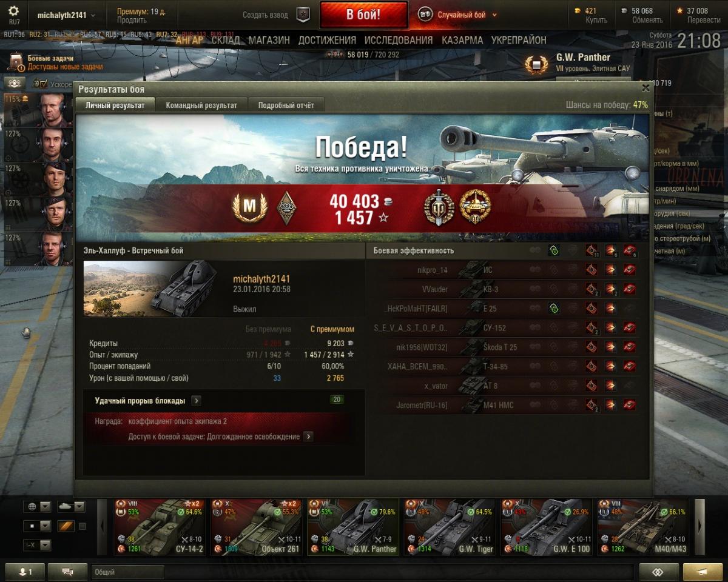The height and width of the screenshot is (582, 728).
Task: Expand the vehicle type filter dropdown
Action: (x=71, y=507)
